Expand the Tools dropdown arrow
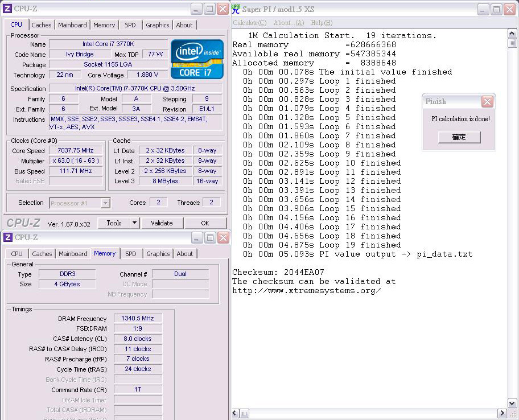519x420 pixels. click(134, 223)
